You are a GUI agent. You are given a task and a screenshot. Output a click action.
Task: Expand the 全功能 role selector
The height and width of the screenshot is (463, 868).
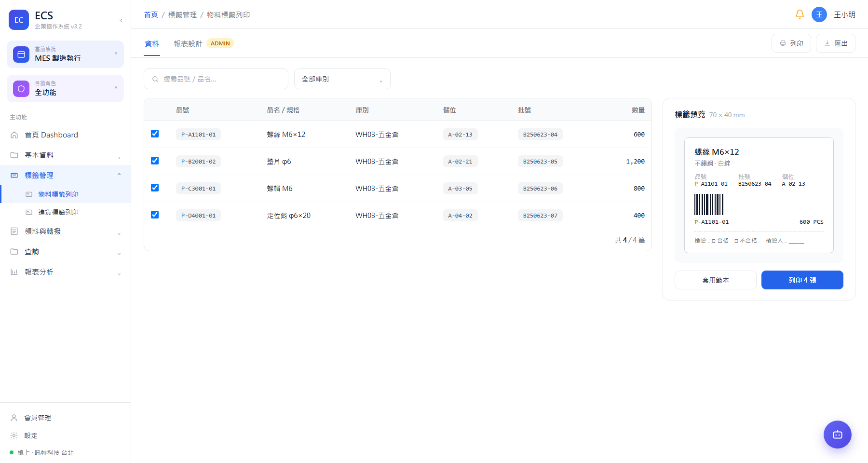[65, 88]
